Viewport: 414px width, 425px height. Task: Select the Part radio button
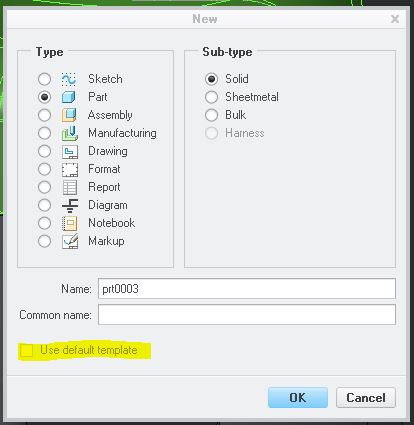click(44, 97)
